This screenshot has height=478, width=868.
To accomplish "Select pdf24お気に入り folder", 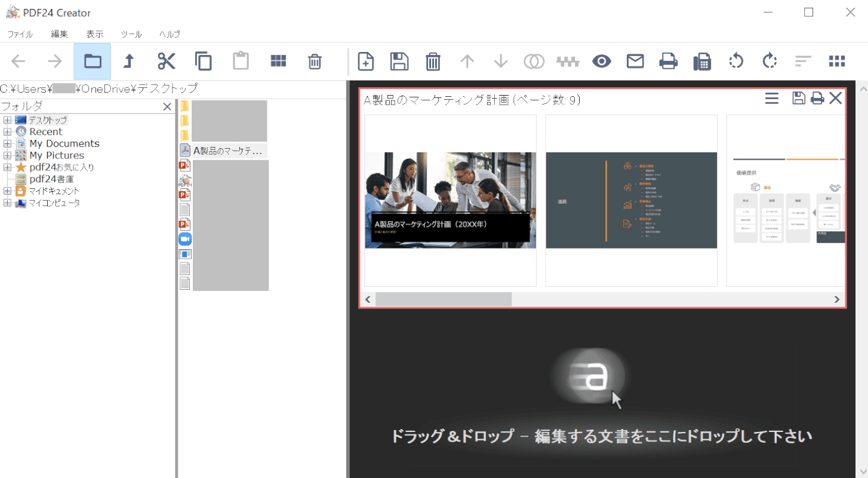I will (61, 167).
